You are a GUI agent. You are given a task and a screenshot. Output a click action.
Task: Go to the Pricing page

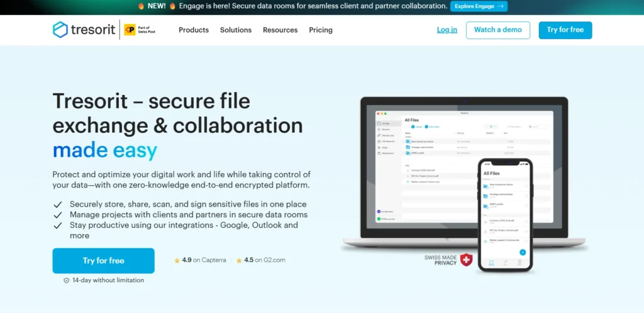[321, 30]
